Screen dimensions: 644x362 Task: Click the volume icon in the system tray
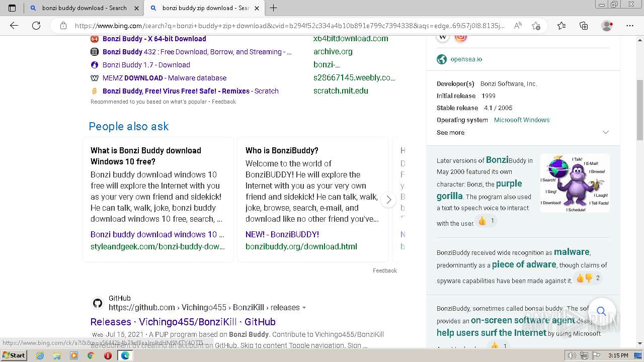572,355
